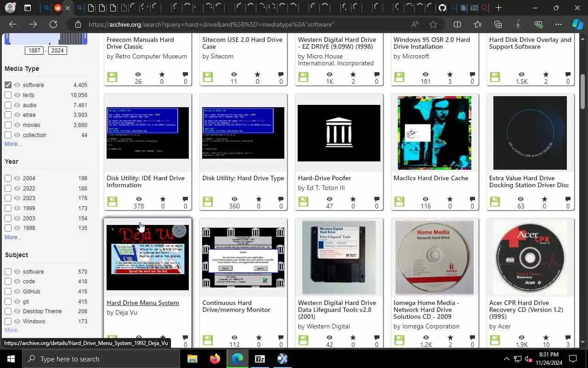Add page to favorites with star icon
The height and width of the screenshot is (368, 588).
pos(433,24)
